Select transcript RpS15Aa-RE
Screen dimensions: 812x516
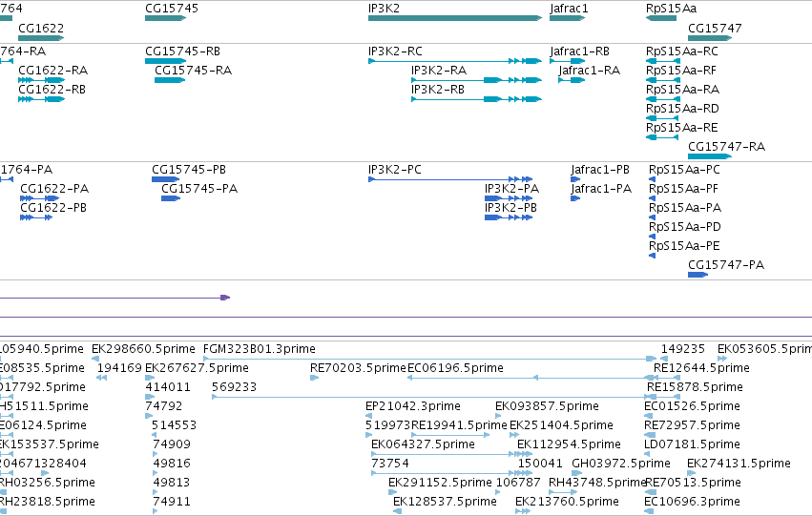[681, 128]
